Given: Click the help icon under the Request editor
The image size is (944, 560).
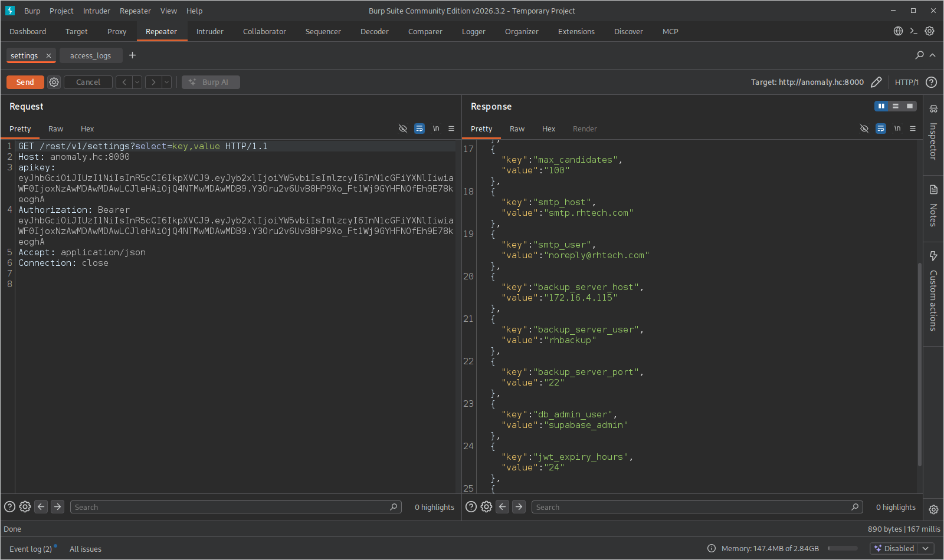Looking at the screenshot, I should coord(9,507).
